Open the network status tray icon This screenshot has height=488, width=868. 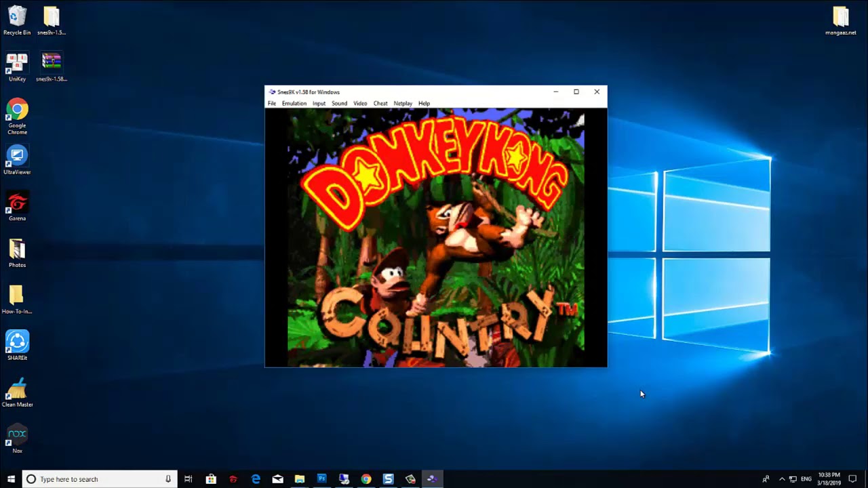(793, 479)
